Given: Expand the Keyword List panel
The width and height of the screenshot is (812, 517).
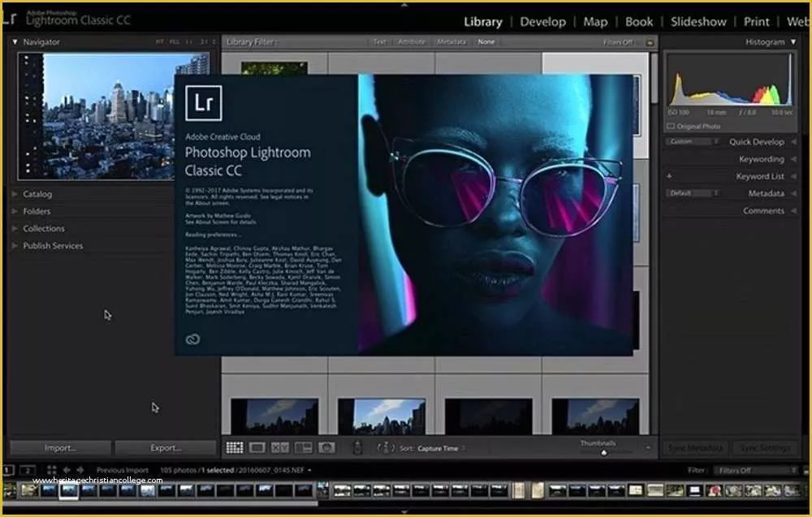Looking at the screenshot, I should [793, 176].
